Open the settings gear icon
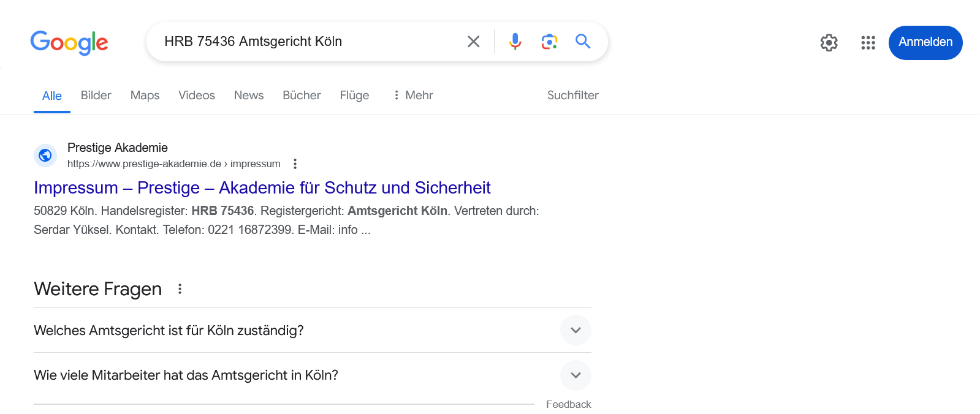 tap(829, 43)
